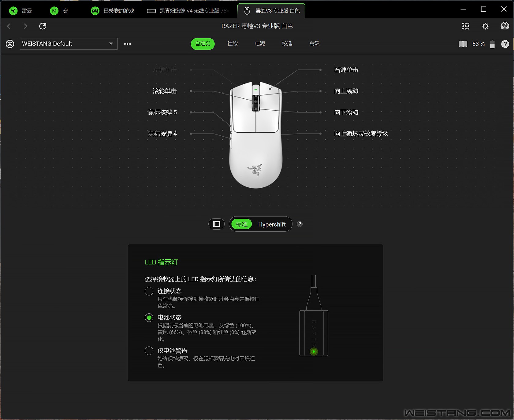Open profile options three-dot menu
The height and width of the screenshot is (420, 514).
128,44
